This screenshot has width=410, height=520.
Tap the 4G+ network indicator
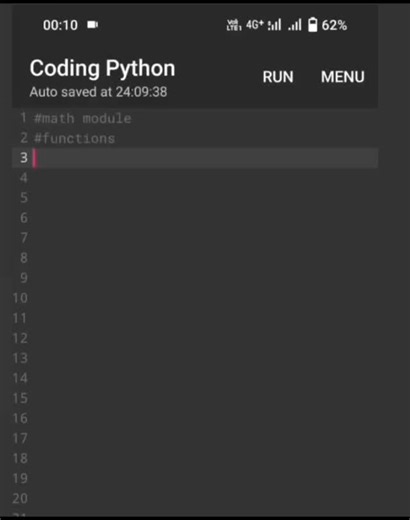point(255,24)
